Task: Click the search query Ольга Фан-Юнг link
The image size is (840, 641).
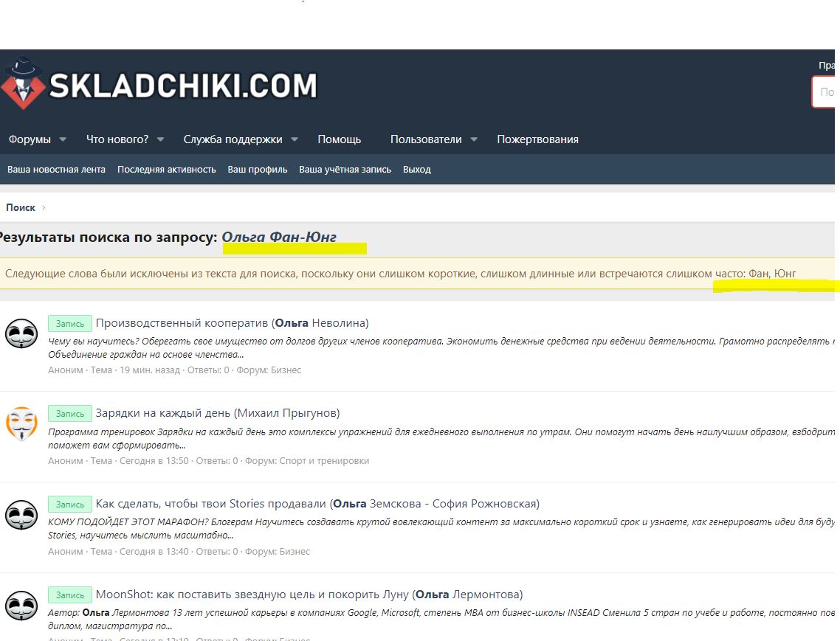Action: [x=279, y=237]
